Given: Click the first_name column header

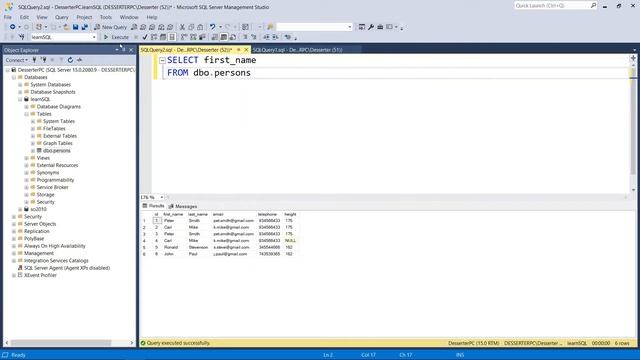Looking at the screenshot, I should pos(173,214).
